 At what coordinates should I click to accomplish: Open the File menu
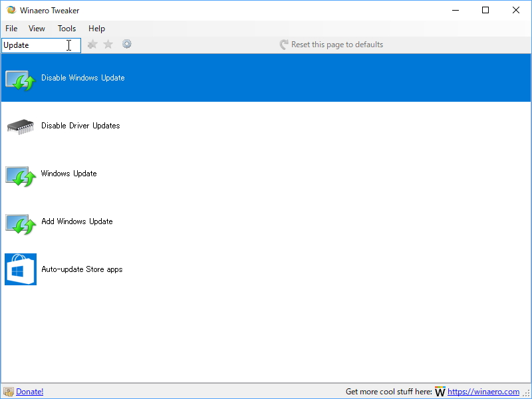[11, 29]
